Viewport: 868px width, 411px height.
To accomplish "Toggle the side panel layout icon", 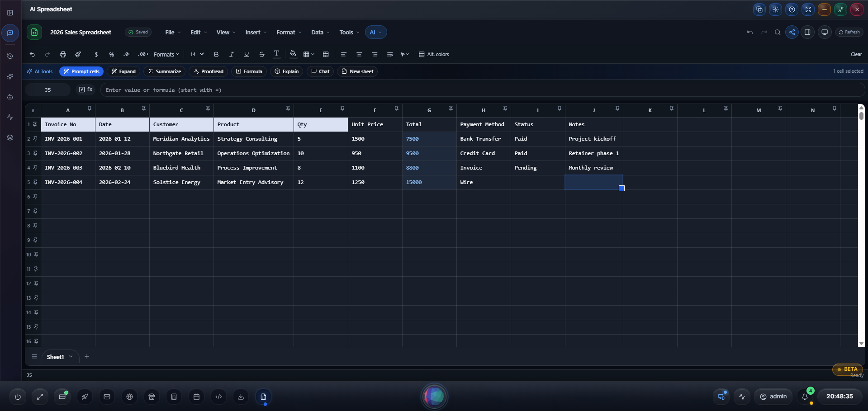I will click(x=807, y=32).
